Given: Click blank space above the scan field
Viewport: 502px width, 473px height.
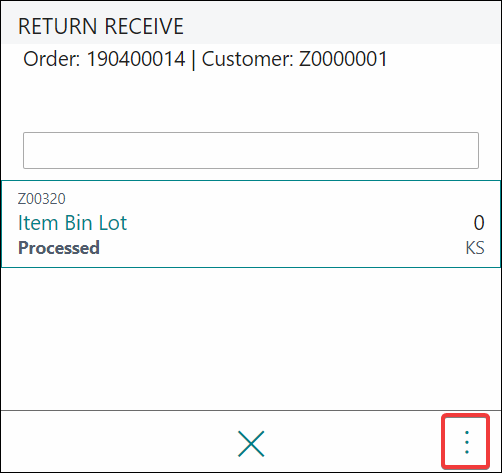Looking at the screenshot, I should pos(251,102).
